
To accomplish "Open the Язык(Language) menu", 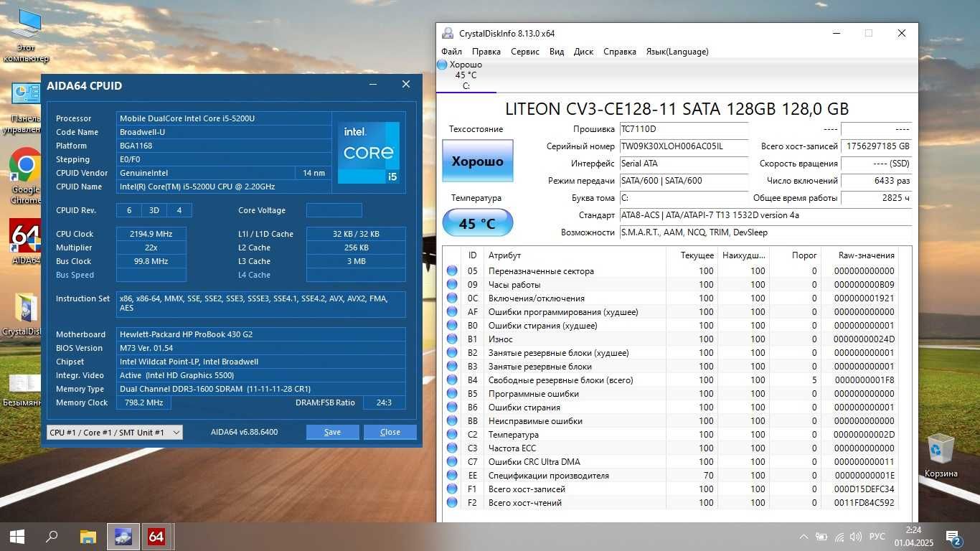I will coord(677,52).
